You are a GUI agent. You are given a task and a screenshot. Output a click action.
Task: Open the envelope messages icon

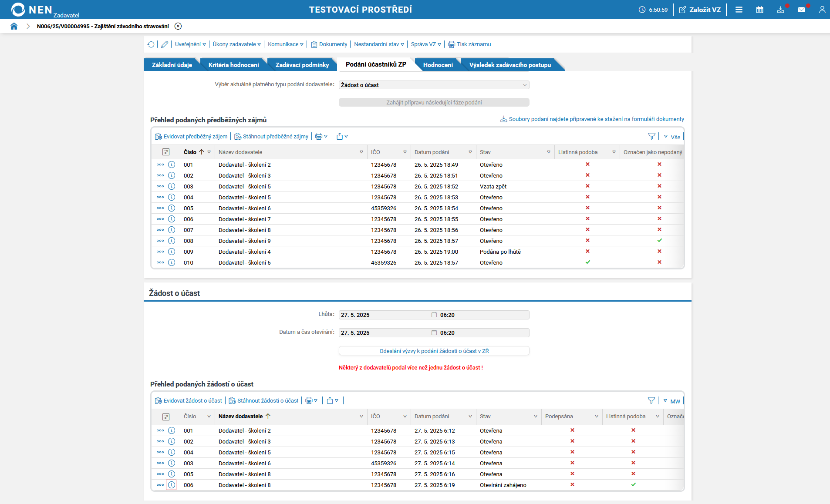coord(801,10)
